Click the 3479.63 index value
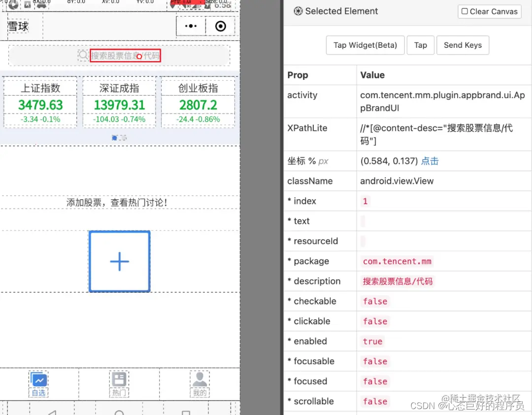 pyautogui.click(x=40, y=105)
